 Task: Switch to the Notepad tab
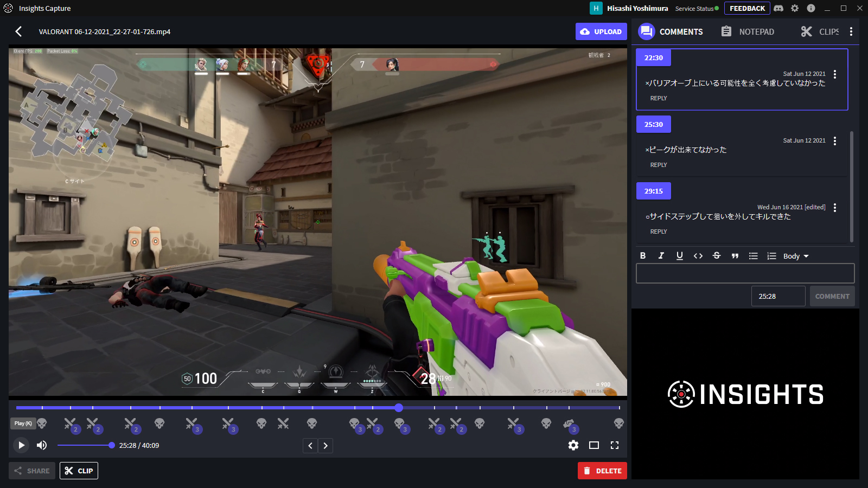tap(748, 31)
